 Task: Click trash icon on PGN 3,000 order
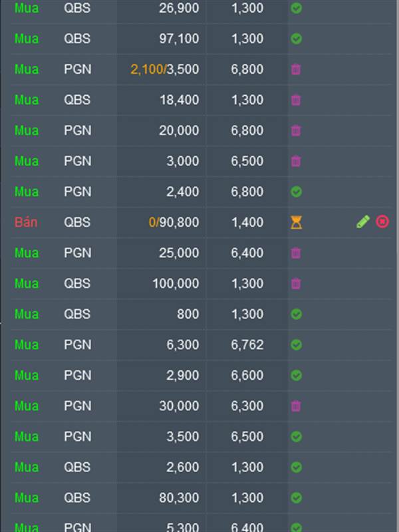(296, 161)
